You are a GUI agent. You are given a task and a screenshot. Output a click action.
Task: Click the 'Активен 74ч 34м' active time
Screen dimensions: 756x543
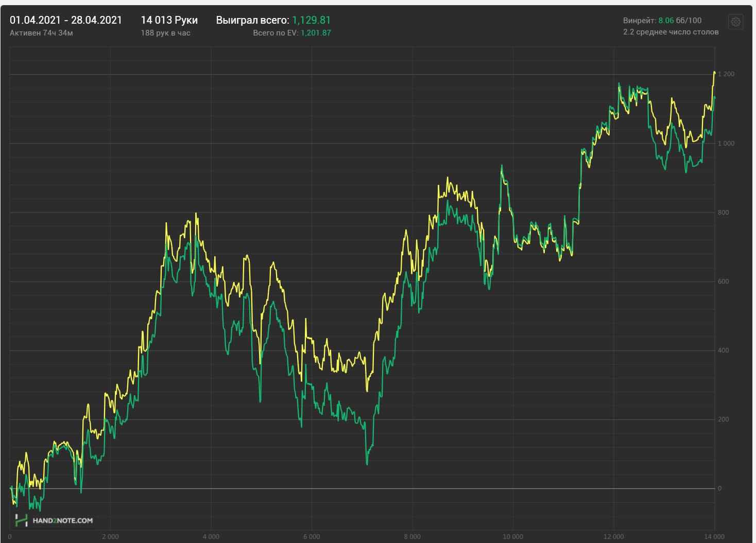(x=42, y=33)
